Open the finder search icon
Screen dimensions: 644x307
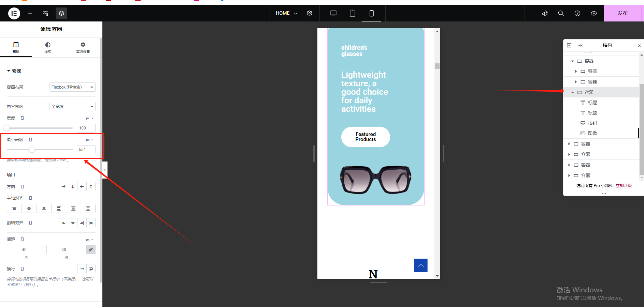[561, 13]
